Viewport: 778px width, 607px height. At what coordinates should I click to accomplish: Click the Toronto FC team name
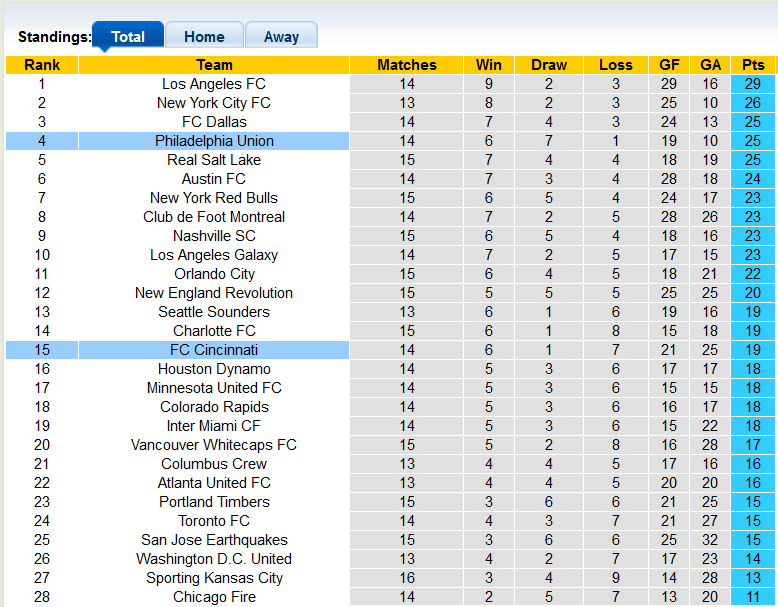pos(214,521)
